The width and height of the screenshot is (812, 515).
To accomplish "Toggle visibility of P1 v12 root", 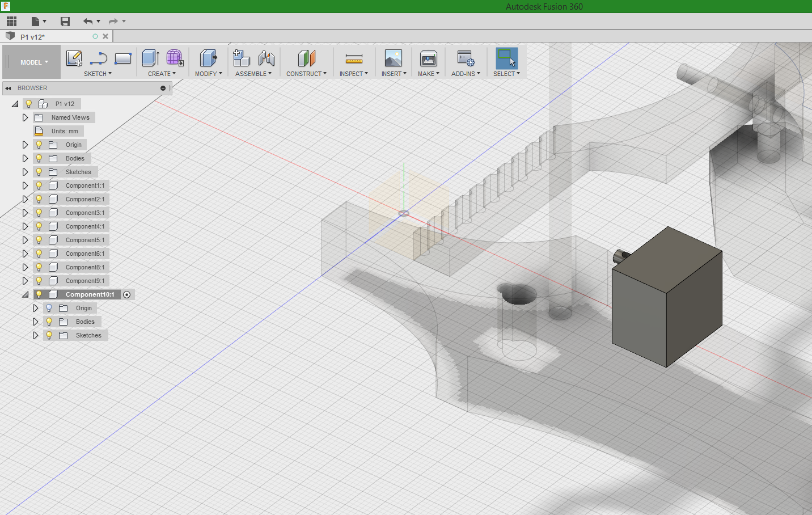I will (x=29, y=104).
